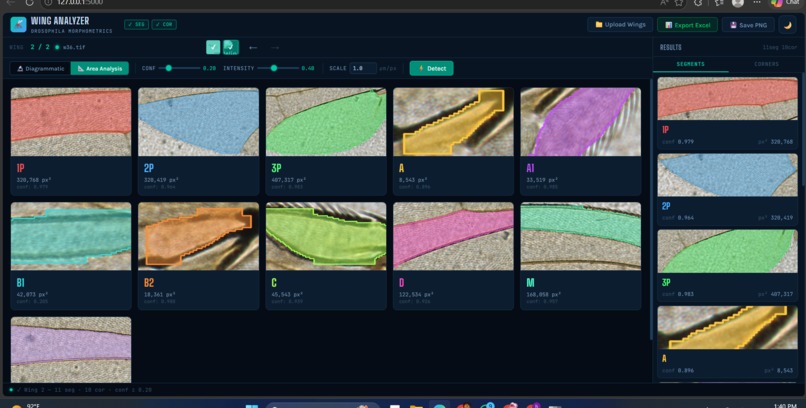Click the INTENSITY value 0.40
Viewport: 806px width, 408px height.
click(x=308, y=68)
